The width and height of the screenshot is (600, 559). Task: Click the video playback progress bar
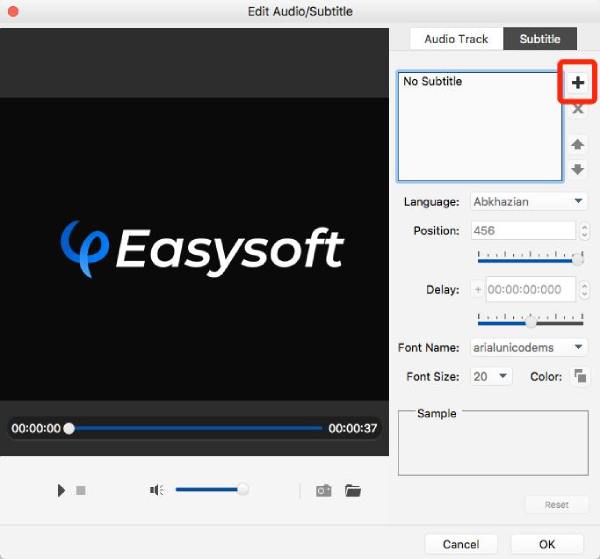click(195, 428)
